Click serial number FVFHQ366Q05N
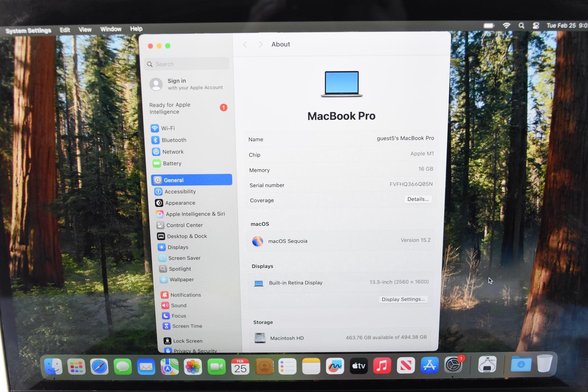 pos(411,184)
